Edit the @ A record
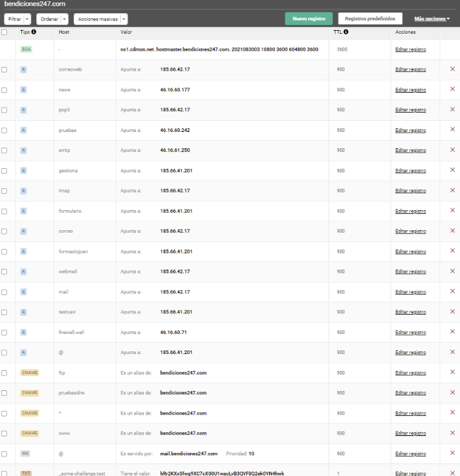The height and width of the screenshot is (476, 460). tap(411, 352)
